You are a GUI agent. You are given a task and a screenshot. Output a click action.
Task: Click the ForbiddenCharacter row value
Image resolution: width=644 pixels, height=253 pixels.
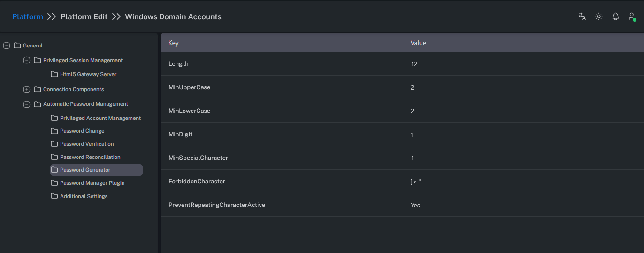pyautogui.click(x=416, y=182)
